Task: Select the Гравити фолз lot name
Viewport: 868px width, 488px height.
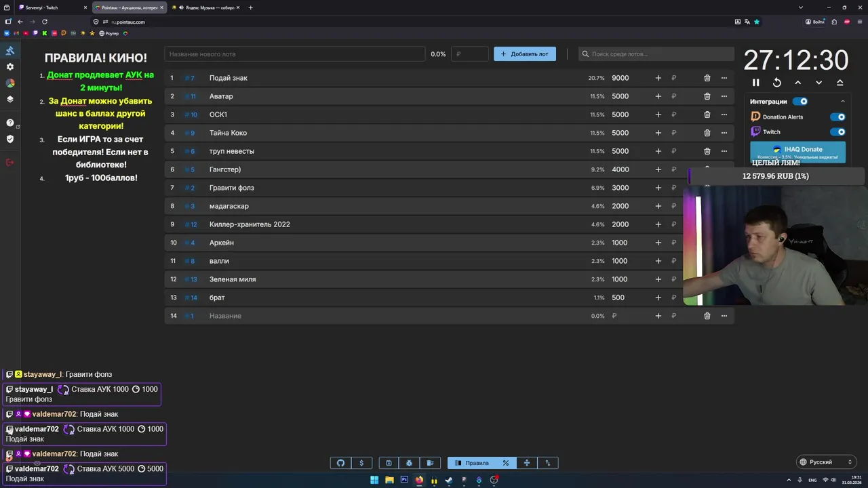Action: [x=232, y=188]
